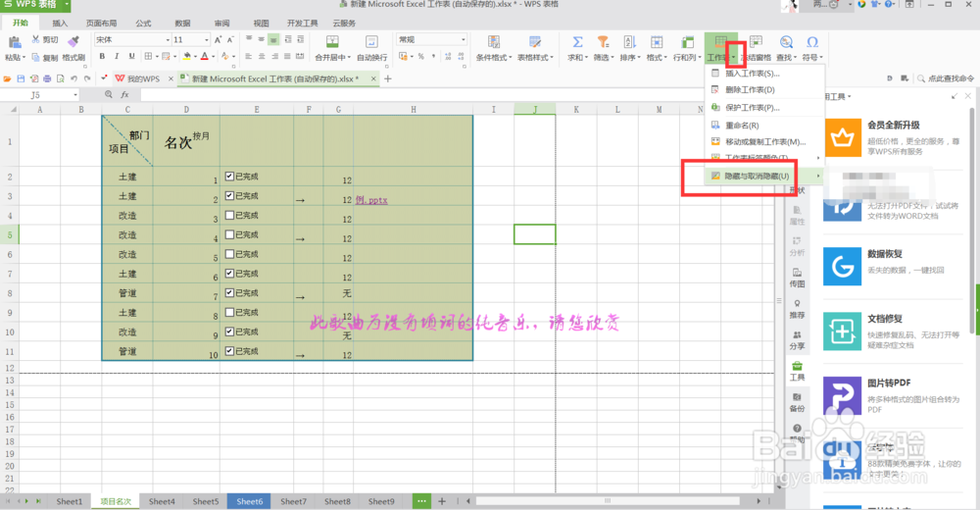Screen dimensions: 980x510
Task: Choose 保护工作表(P)... from the menu
Action: pyautogui.click(x=752, y=108)
